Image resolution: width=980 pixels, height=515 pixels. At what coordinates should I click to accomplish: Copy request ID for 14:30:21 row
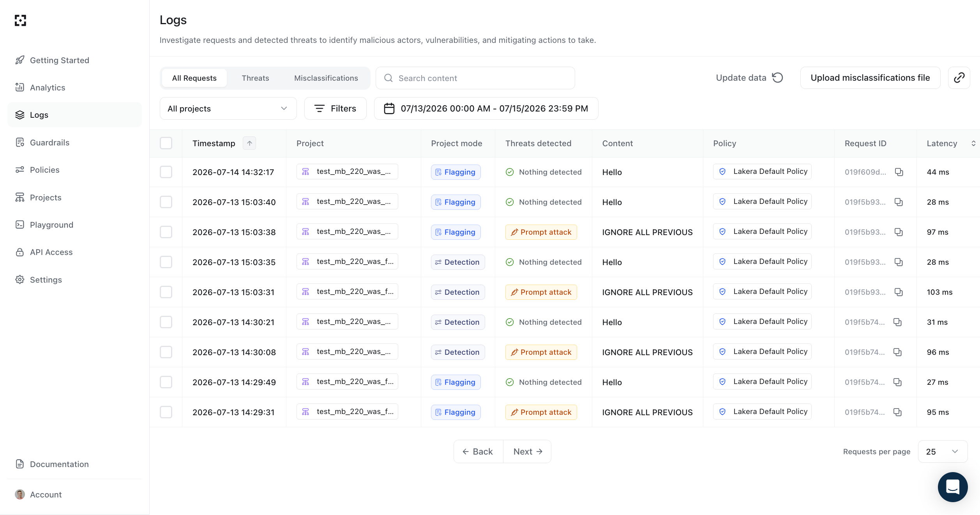(897, 322)
